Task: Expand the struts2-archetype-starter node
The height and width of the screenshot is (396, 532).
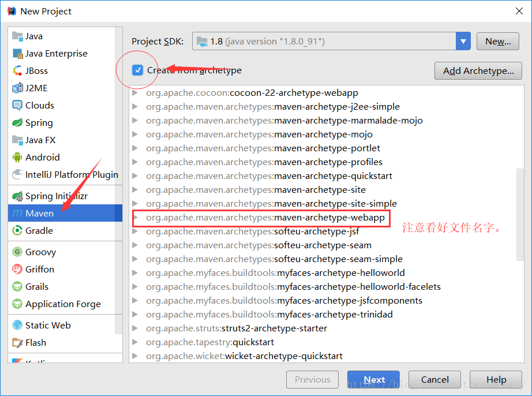Action: tap(135, 328)
